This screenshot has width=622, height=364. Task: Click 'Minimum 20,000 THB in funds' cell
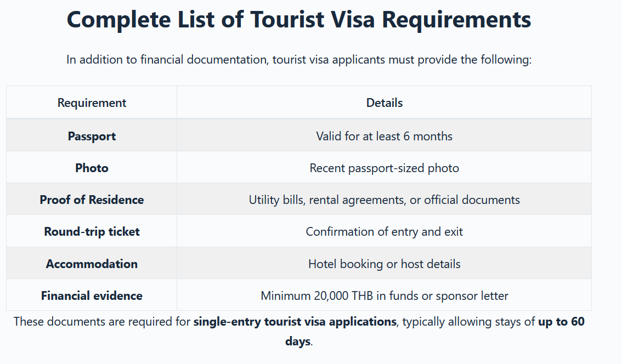384,295
